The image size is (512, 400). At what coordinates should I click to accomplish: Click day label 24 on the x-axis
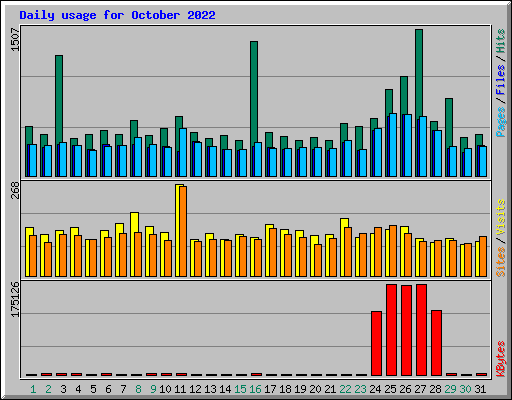click(x=375, y=389)
